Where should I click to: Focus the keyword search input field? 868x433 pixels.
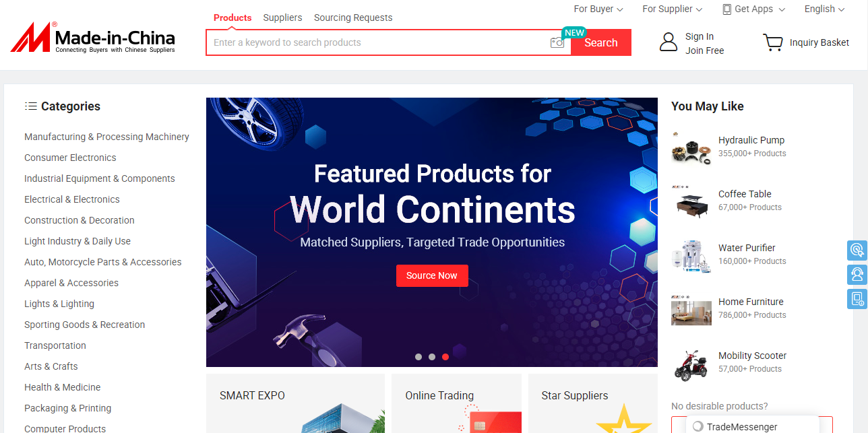tap(377, 42)
